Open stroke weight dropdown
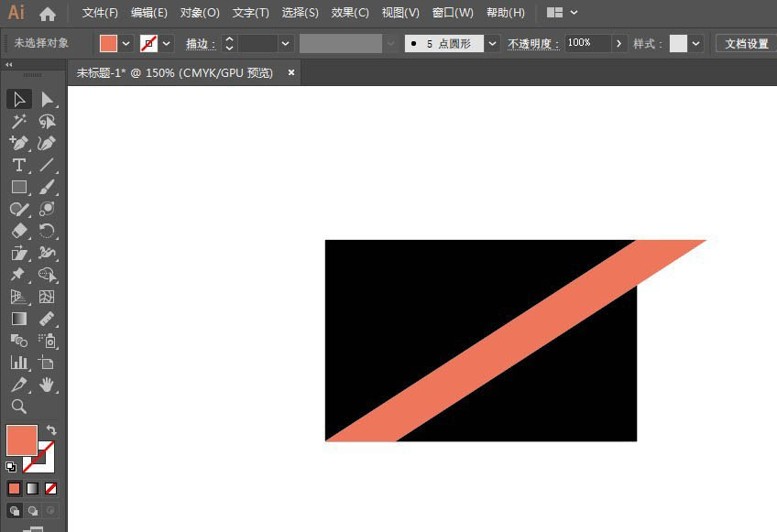This screenshot has width=777, height=532. tap(286, 44)
